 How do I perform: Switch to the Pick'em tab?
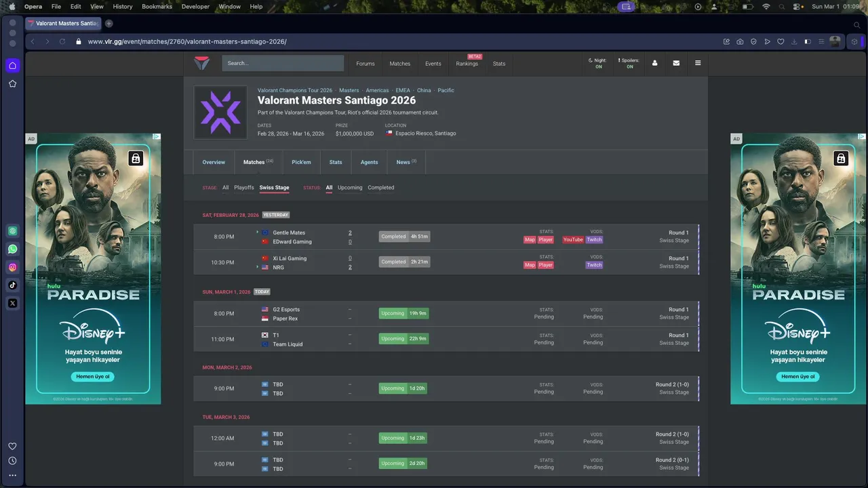301,162
